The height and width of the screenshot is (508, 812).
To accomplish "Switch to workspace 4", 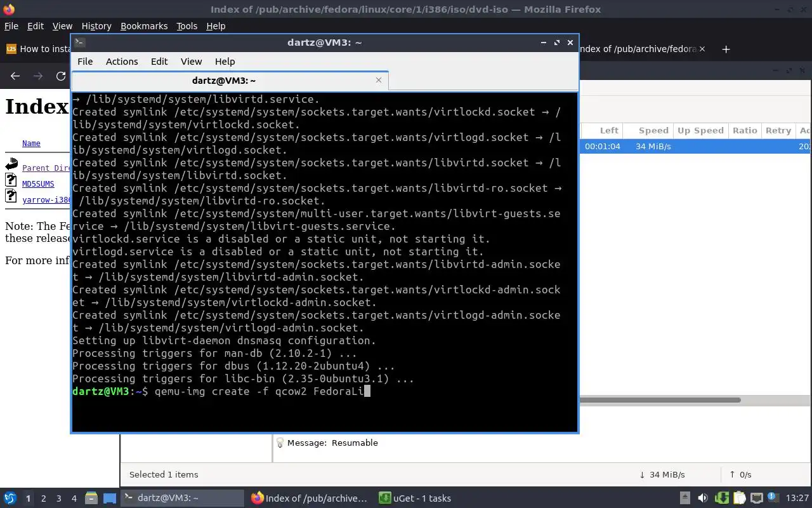I will coord(74,498).
